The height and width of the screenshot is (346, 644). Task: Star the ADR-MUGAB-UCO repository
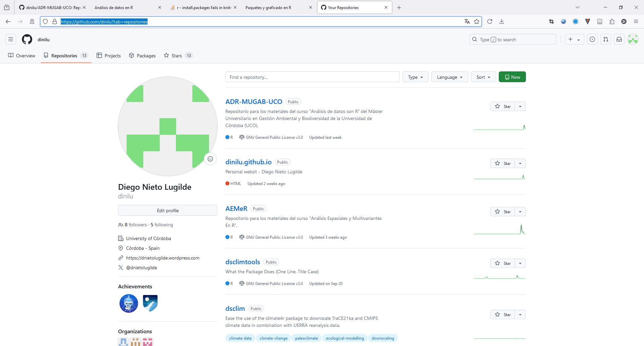pyautogui.click(x=502, y=106)
